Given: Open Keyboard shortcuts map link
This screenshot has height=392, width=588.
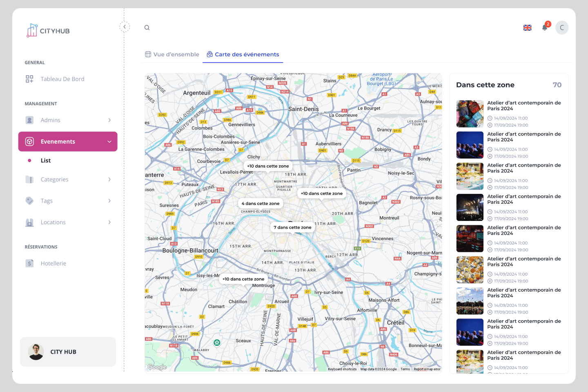Looking at the screenshot, I should point(342,369).
